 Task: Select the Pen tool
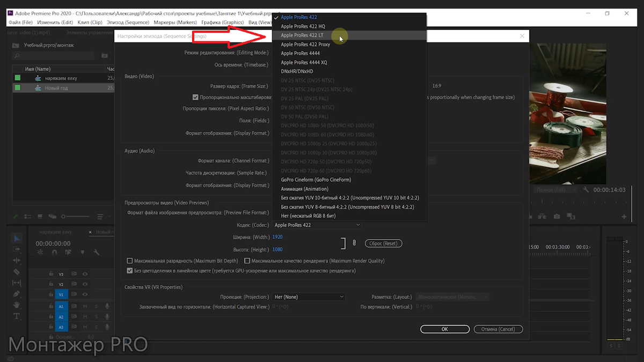click(17, 294)
